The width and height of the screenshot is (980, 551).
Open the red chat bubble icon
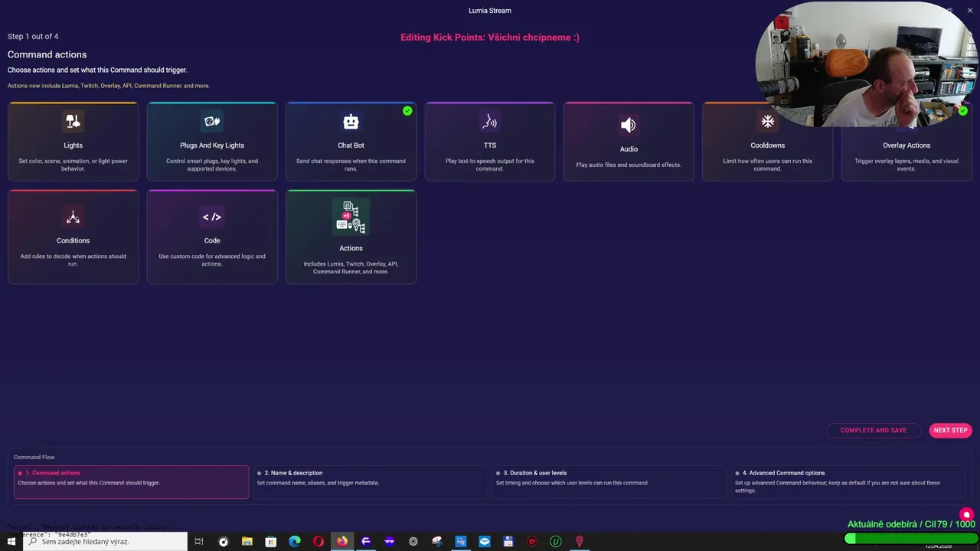[x=966, y=515]
